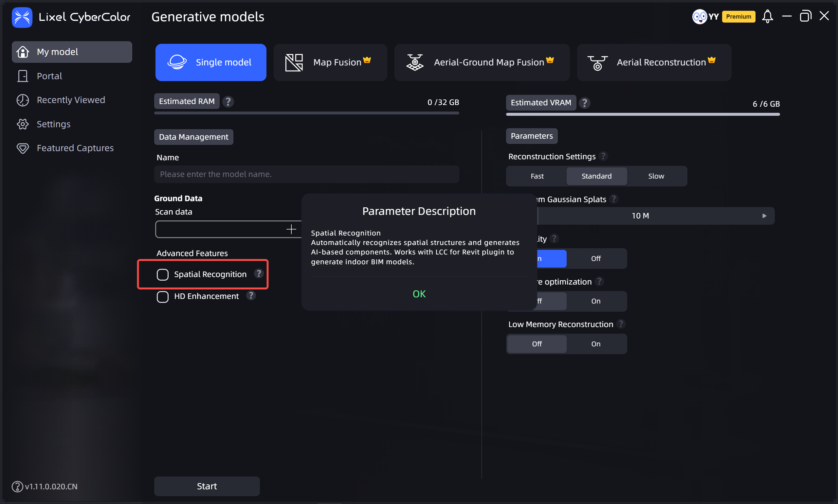Switch to the Single model tab

point(211,62)
